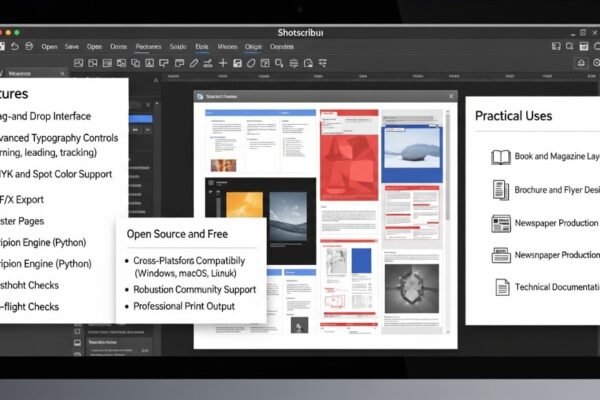
Task: Click "vanced Typography Controls" text
Action: [x=59, y=138]
